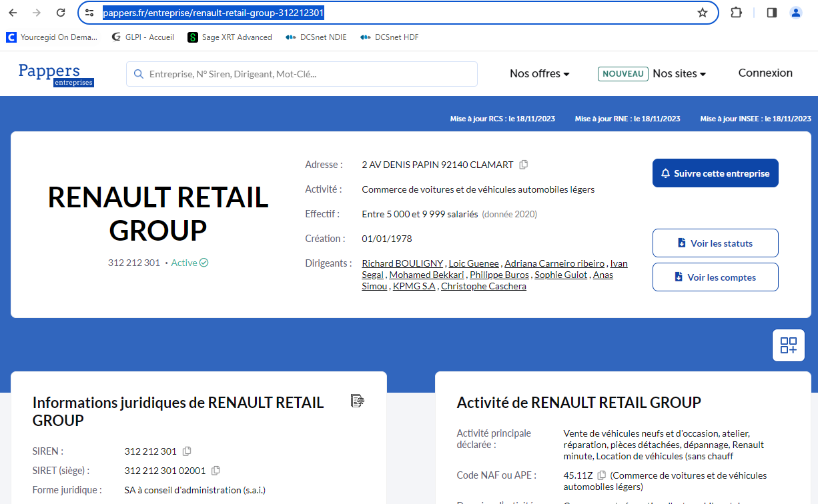Click Voir les statuts button
The width and height of the screenshot is (818, 504).
[715, 243]
